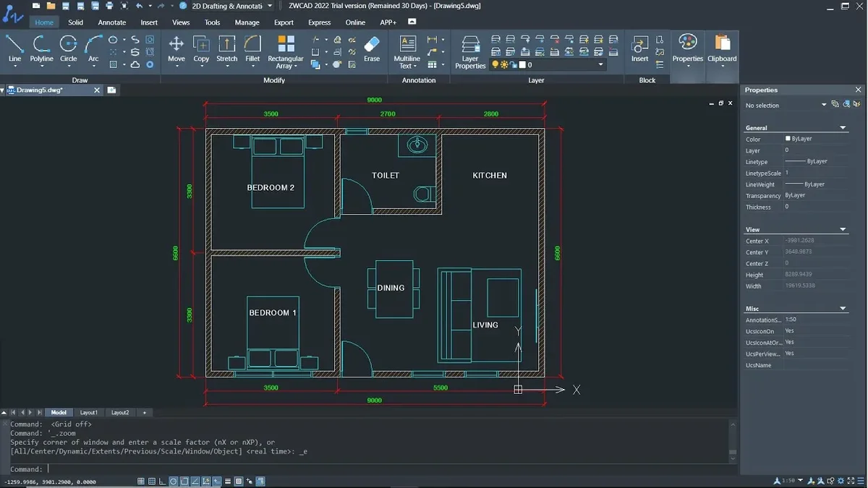Click the ByLayer color swatch in Properties
Viewport: 868px width, 488px height.
pos(788,139)
